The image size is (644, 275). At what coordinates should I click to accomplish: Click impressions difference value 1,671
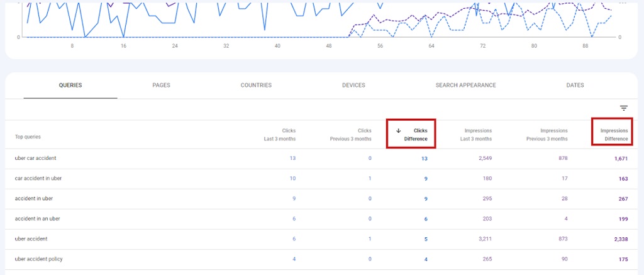click(621, 159)
